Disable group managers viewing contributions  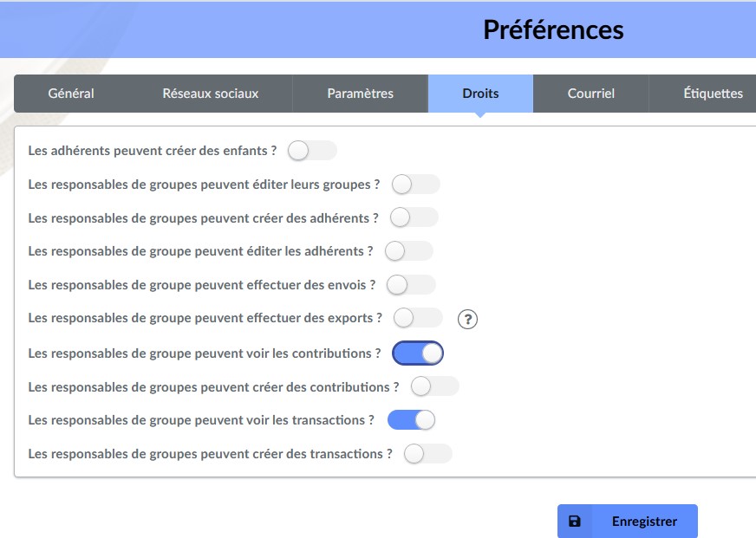click(x=418, y=353)
